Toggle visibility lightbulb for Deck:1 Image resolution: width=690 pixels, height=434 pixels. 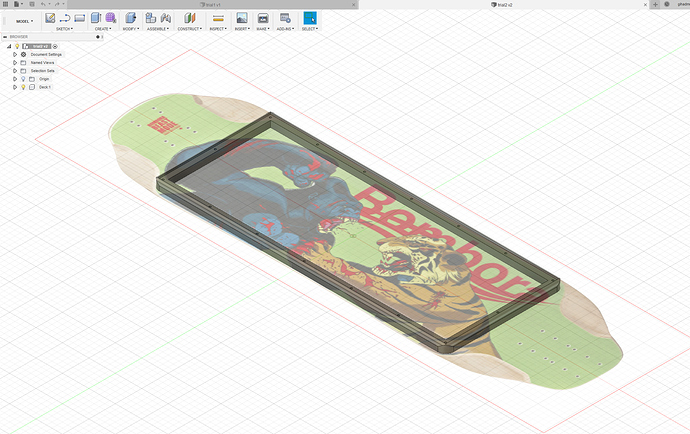coord(23,87)
